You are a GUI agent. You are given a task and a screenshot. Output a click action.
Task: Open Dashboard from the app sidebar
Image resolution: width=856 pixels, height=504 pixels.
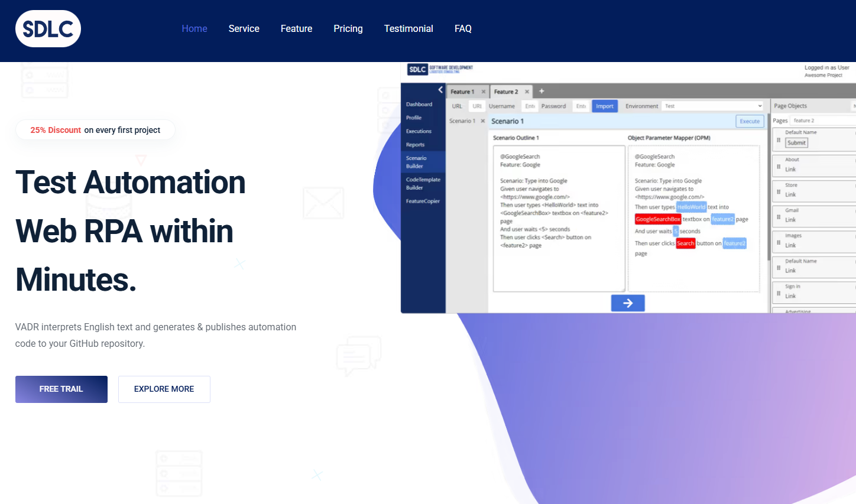point(420,104)
